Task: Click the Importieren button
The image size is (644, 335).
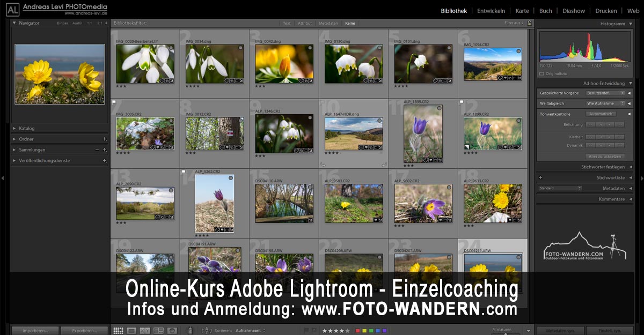Action: [x=35, y=331]
